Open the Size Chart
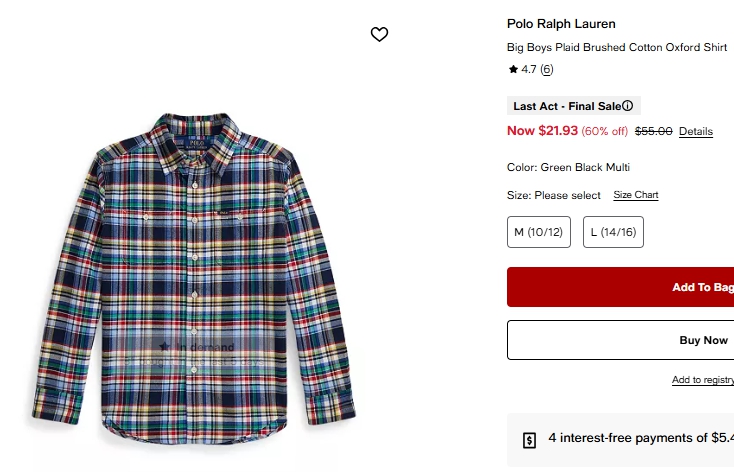The width and height of the screenshot is (734, 472). pyautogui.click(x=635, y=195)
